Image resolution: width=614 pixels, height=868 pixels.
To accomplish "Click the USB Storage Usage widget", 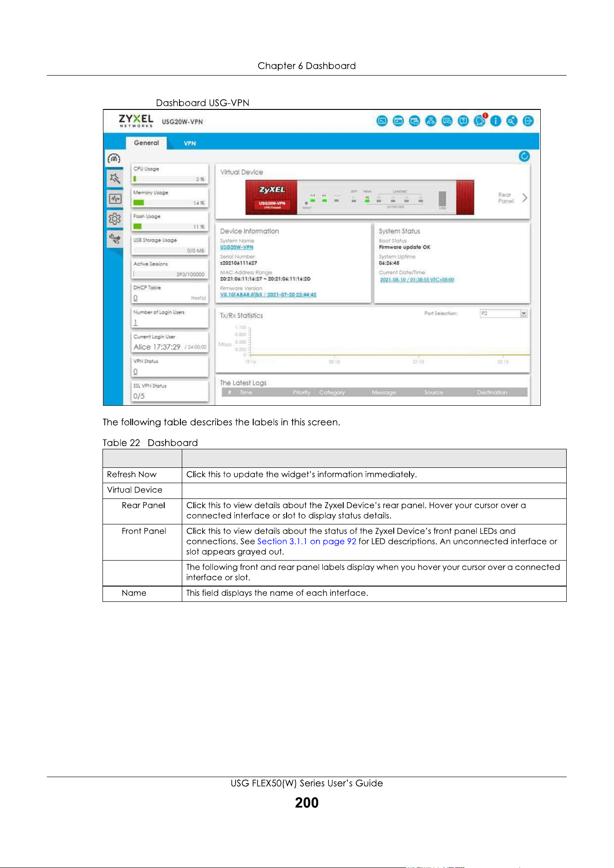I will pos(170,245).
